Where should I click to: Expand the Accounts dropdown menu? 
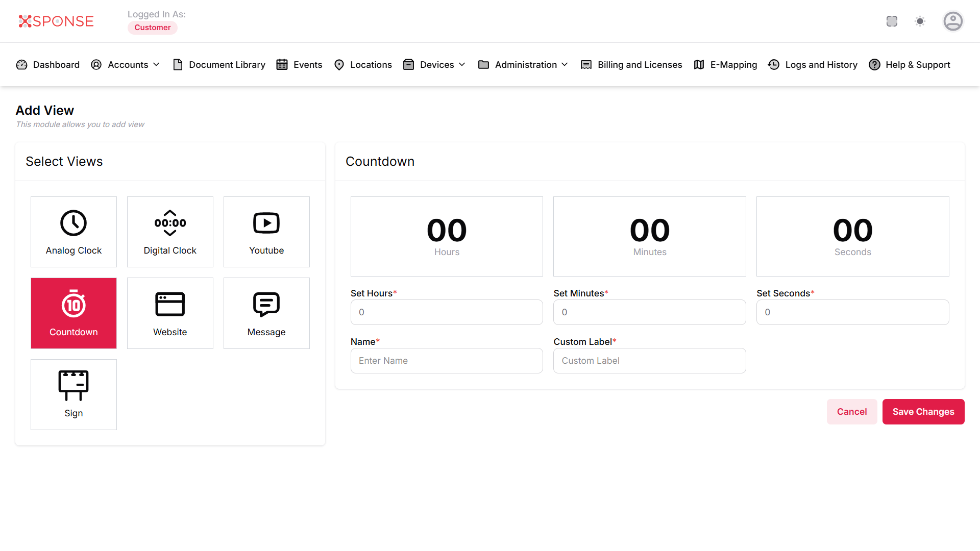tap(126, 65)
